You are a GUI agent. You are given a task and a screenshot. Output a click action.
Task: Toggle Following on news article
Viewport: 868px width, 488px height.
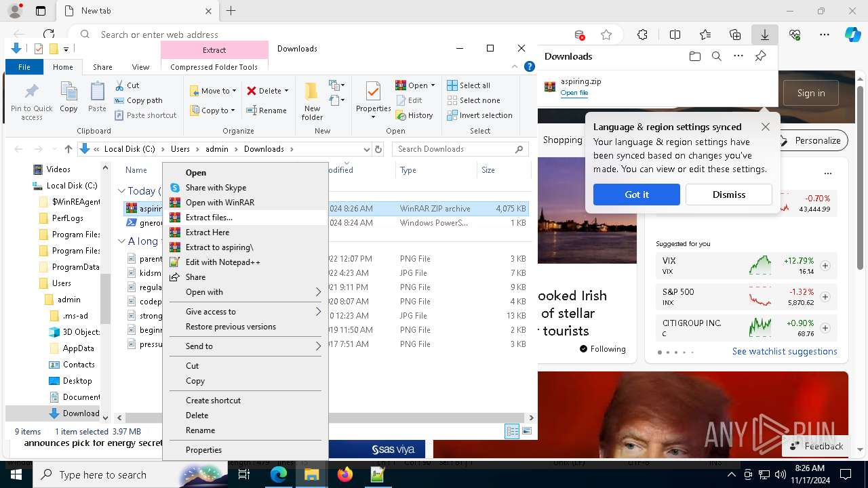[x=602, y=349]
